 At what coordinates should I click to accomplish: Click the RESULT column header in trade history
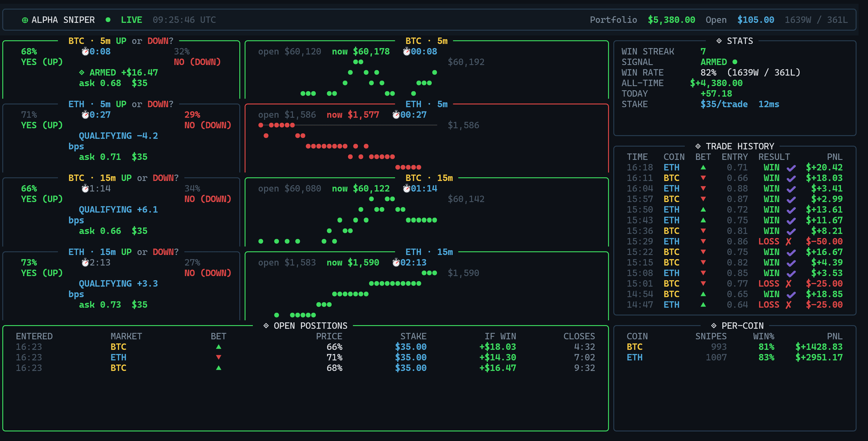point(774,157)
